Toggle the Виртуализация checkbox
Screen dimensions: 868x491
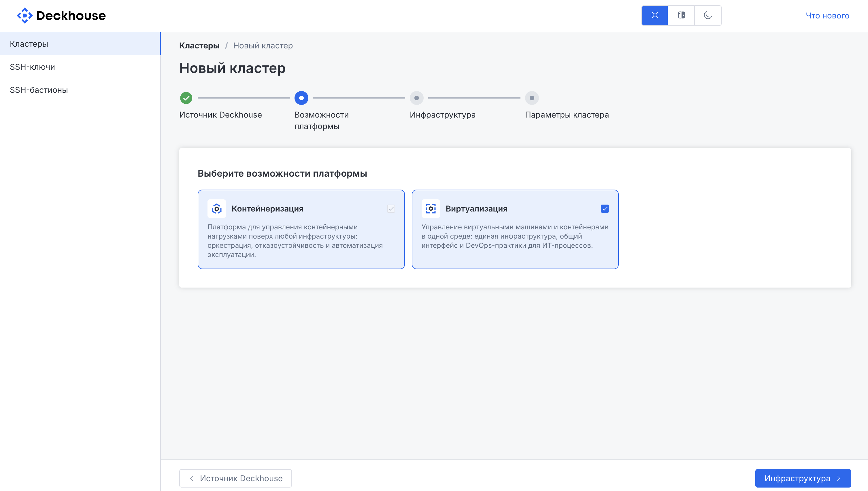pos(605,209)
